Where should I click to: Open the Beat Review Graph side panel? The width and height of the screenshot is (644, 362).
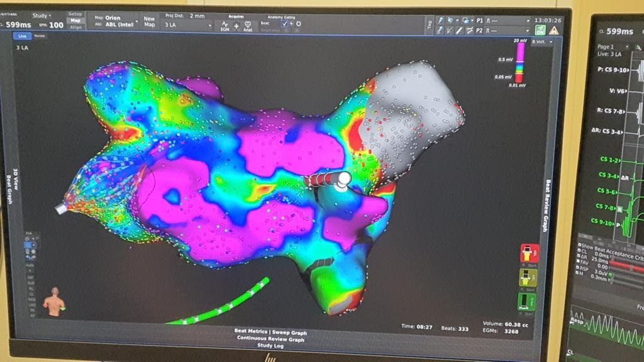[x=547, y=206]
